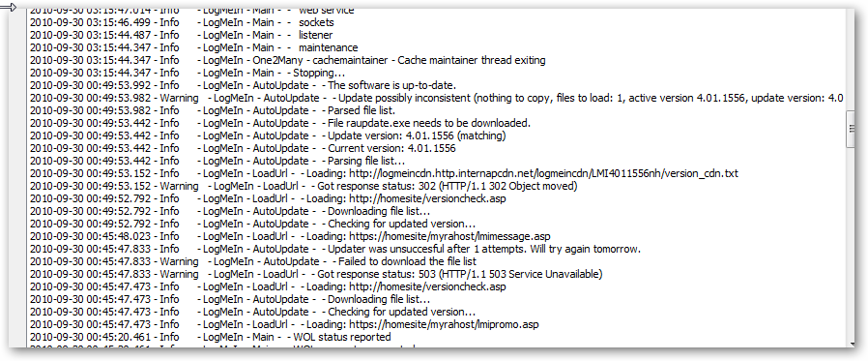The image size is (868, 361).
Task: Click the 302 Object moved warning entry
Action: [304, 187]
